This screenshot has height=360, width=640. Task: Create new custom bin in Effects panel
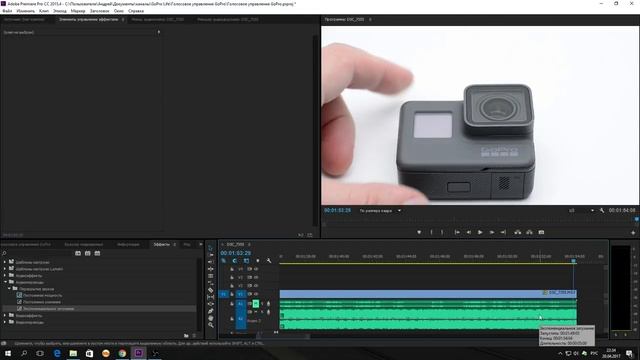186,336
